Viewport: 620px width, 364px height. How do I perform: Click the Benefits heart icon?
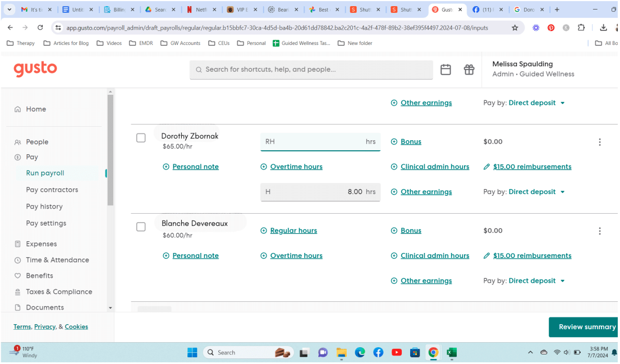pos(19,275)
